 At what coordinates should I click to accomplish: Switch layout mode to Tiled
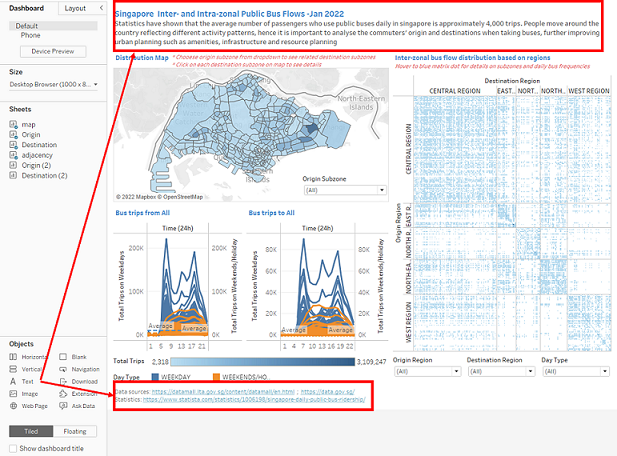(30, 431)
